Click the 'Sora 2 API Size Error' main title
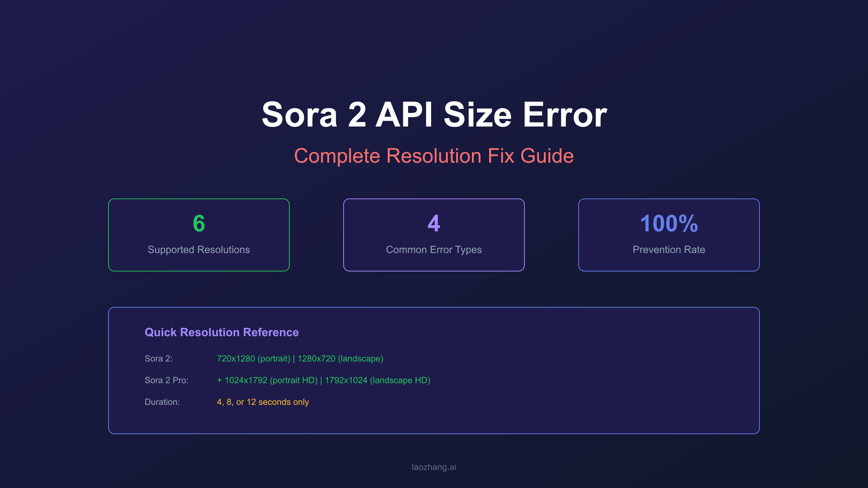The height and width of the screenshot is (488, 868). coord(434,116)
